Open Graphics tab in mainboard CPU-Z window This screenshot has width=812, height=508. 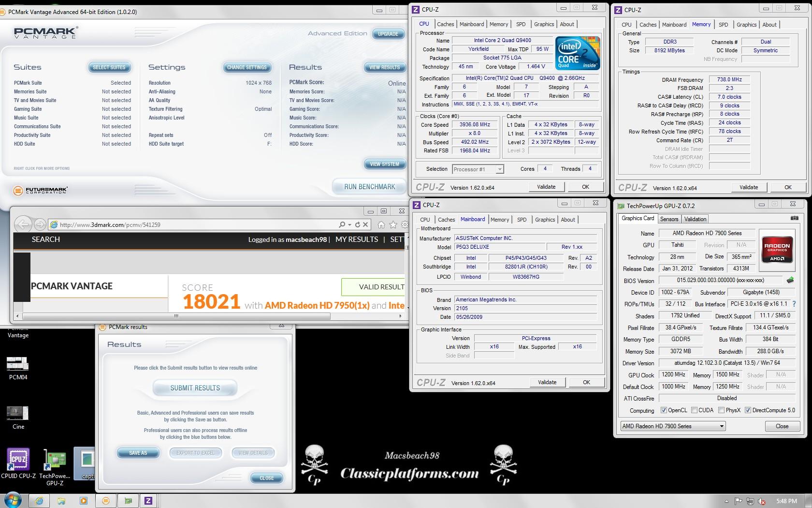coord(545,220)
